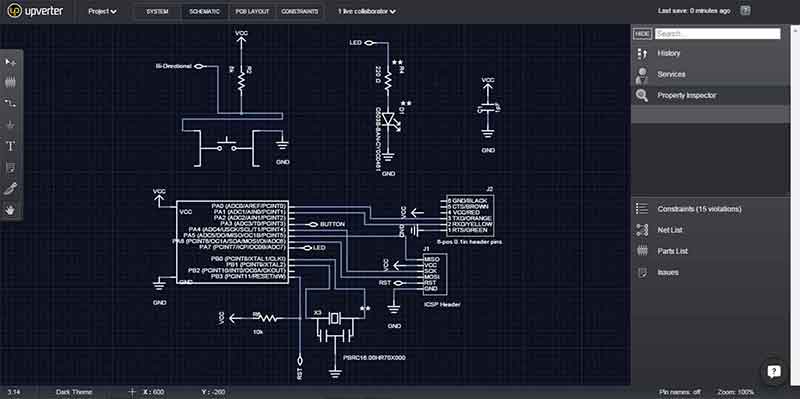This screenshot has height=399, width=800.
Task: Click the sidebar Search field
Action: 717,34
